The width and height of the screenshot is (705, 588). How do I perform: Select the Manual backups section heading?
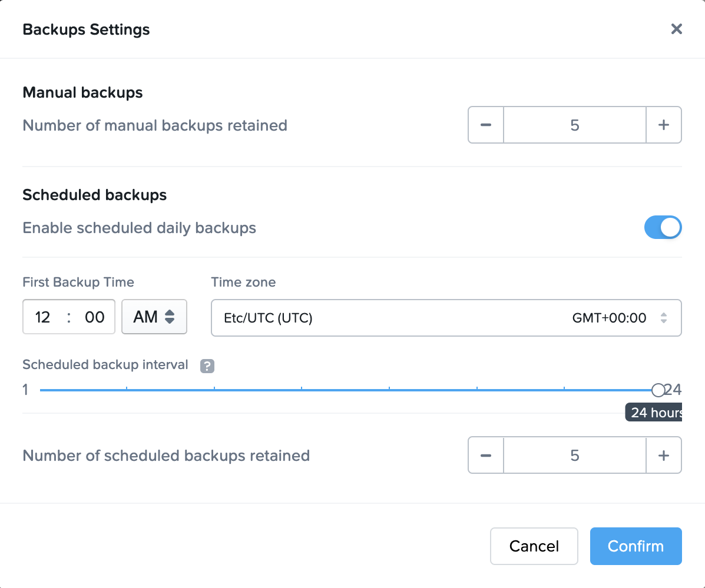(x=82, y=92)
